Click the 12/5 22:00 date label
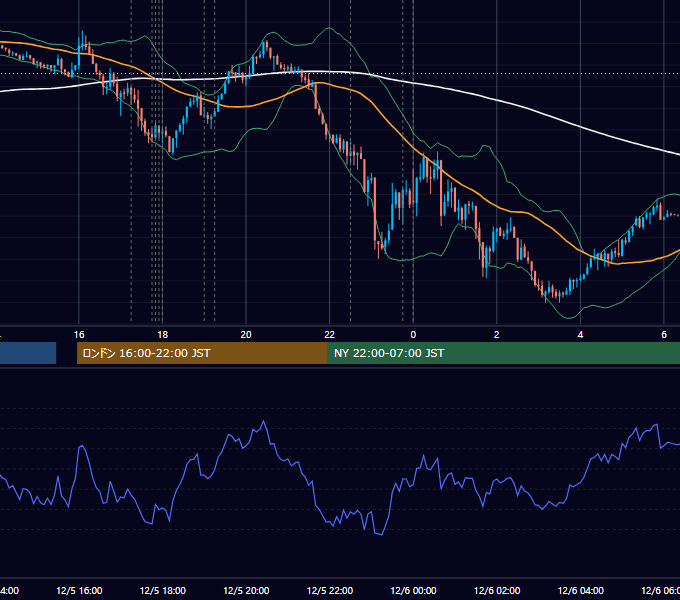Viewport: 680px width, 600px height. [x=330, y=590]
